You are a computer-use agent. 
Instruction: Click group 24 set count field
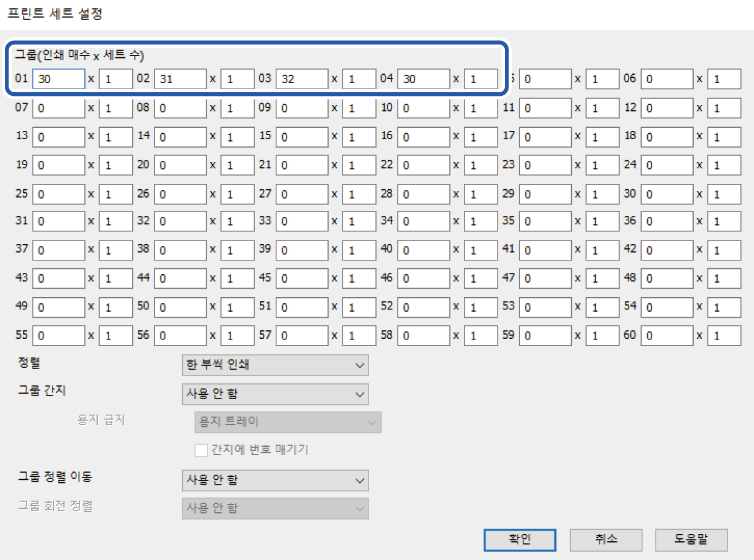tap(724, 165)
